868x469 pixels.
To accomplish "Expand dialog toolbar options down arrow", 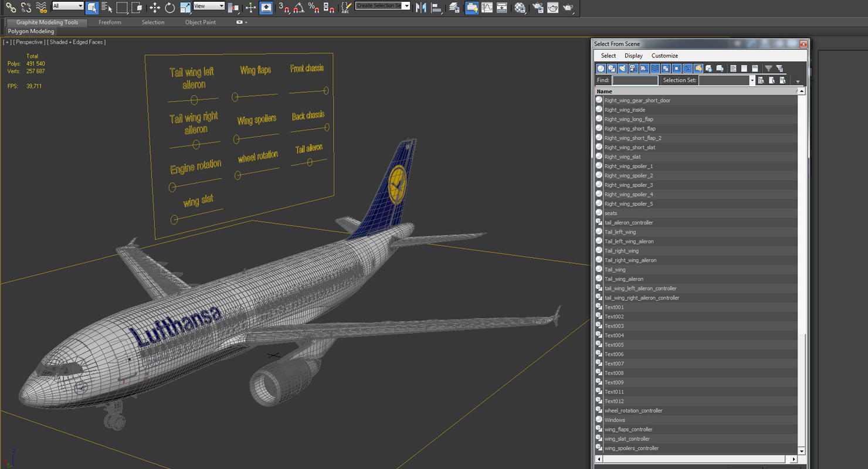I will 797,81.
